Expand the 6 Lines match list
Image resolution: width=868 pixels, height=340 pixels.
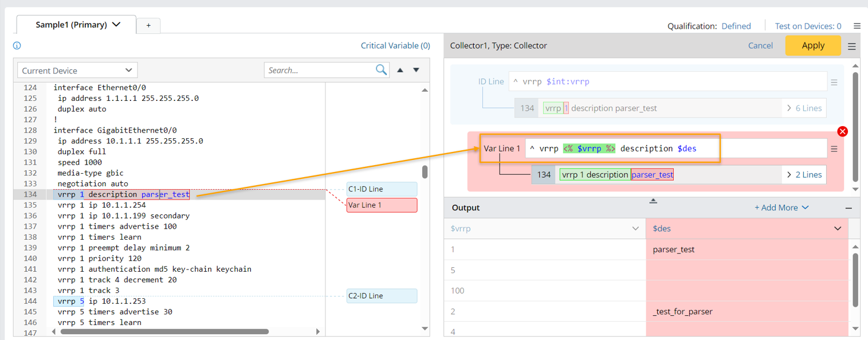click(804, 108)
